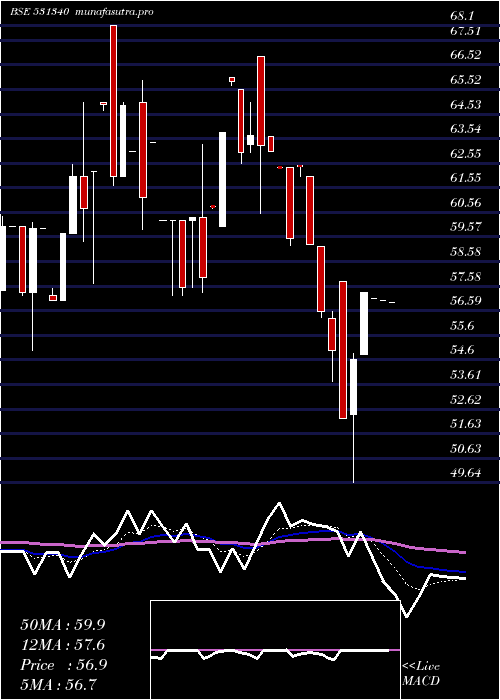Image resolution: width=500 pixels, height=700 pixels.
Task: Click the last white candle near 56.59
Action: pos(364,324)
